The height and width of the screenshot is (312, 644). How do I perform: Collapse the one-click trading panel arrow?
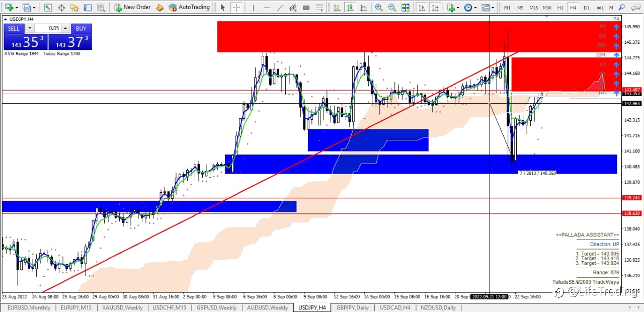[5, 19]
